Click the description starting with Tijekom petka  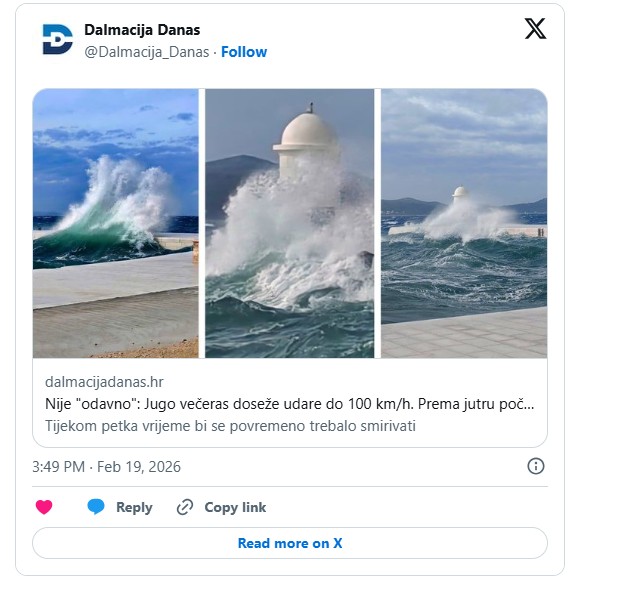pos(230,426)
